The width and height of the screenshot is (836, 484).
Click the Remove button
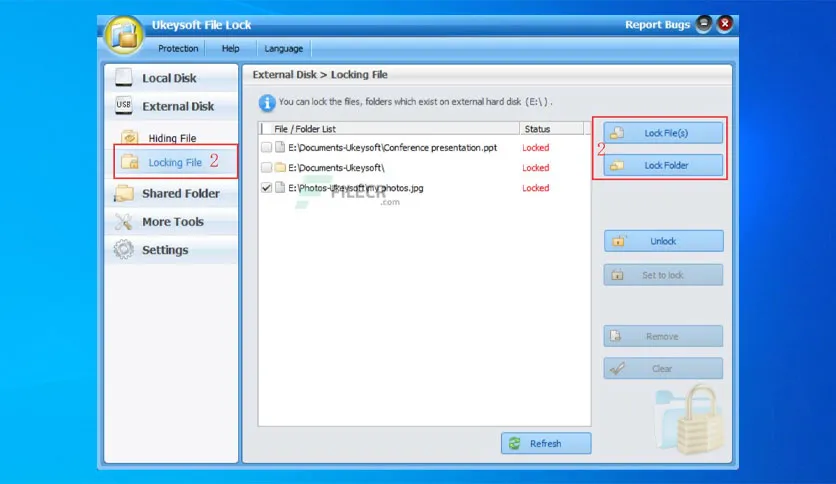click(x=663, y=336)
